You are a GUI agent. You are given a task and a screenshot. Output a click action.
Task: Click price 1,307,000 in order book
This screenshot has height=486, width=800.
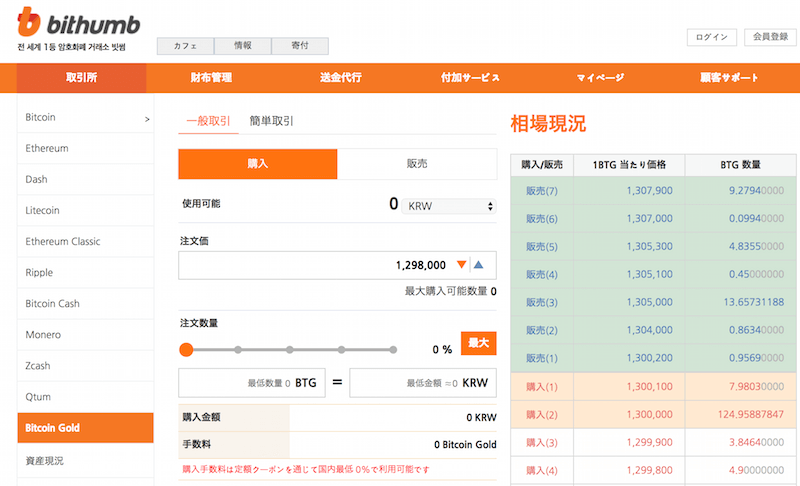click(x=649, y=219)
